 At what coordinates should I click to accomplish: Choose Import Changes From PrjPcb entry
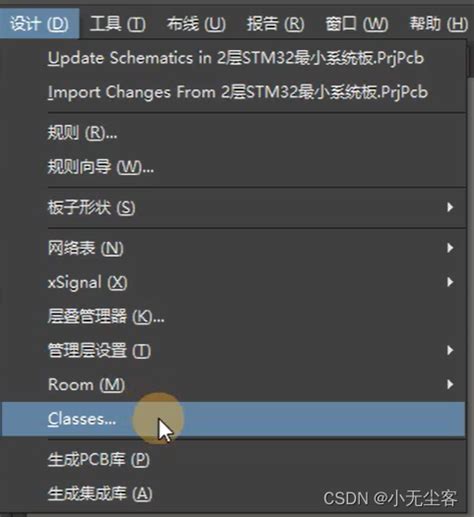(238, 92)
